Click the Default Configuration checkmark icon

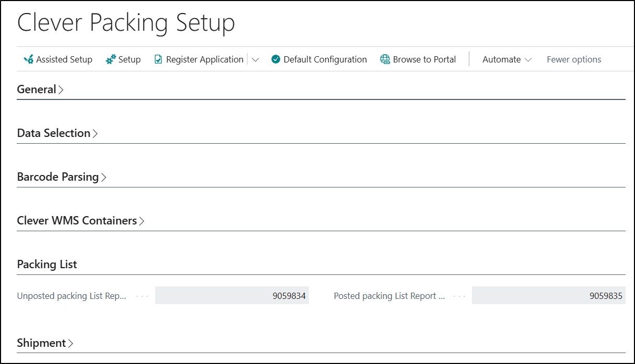click(x=276, y=59)
